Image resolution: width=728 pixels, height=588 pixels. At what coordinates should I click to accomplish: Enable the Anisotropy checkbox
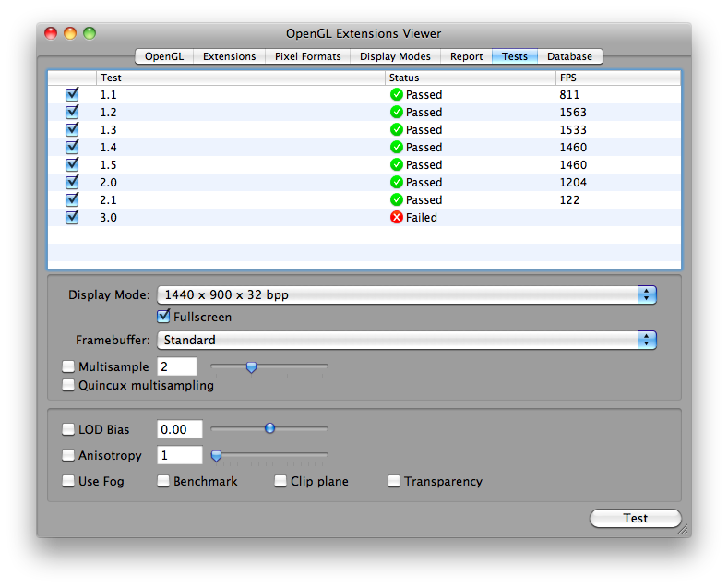pos(68,455)
